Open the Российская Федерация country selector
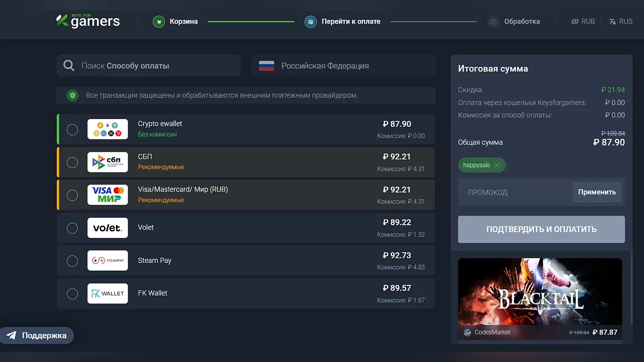This screenshot has height=362, width=644. 343,66
